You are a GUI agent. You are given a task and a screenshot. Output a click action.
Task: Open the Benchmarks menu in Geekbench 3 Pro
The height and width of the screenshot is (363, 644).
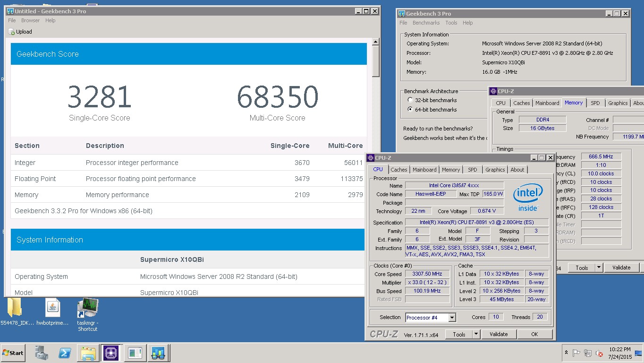point(426,23)
